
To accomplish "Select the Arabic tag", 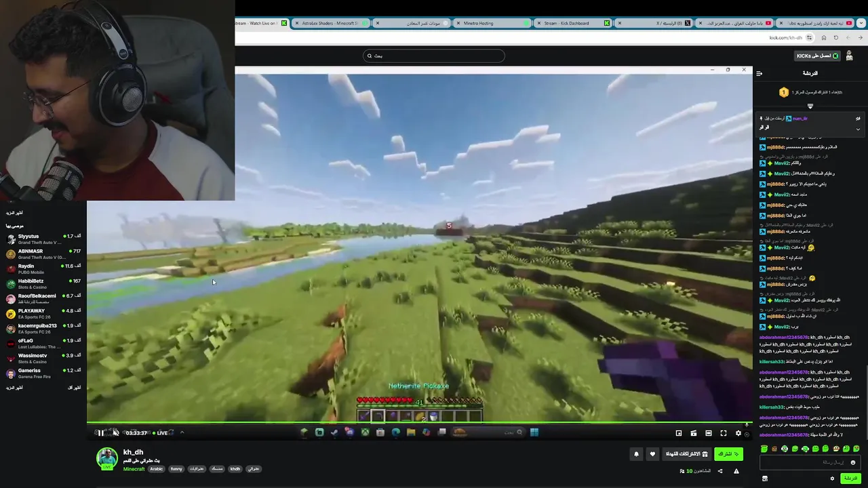I will 157,469.
